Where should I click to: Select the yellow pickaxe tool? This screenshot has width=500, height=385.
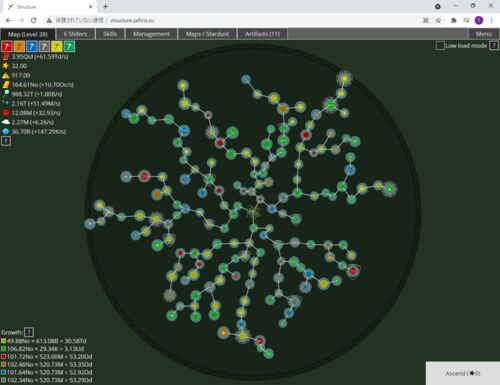pyautogui.click(x=57, y=47)
